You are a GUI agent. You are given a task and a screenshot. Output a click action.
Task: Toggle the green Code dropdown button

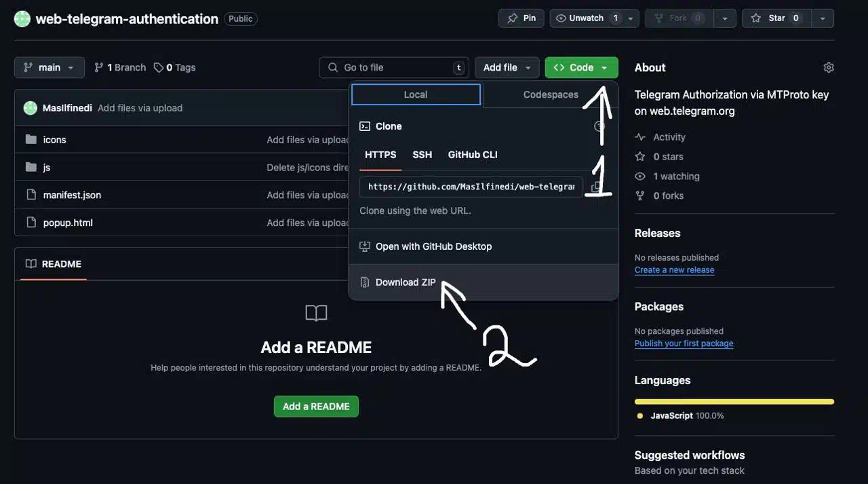click(581, 67)
